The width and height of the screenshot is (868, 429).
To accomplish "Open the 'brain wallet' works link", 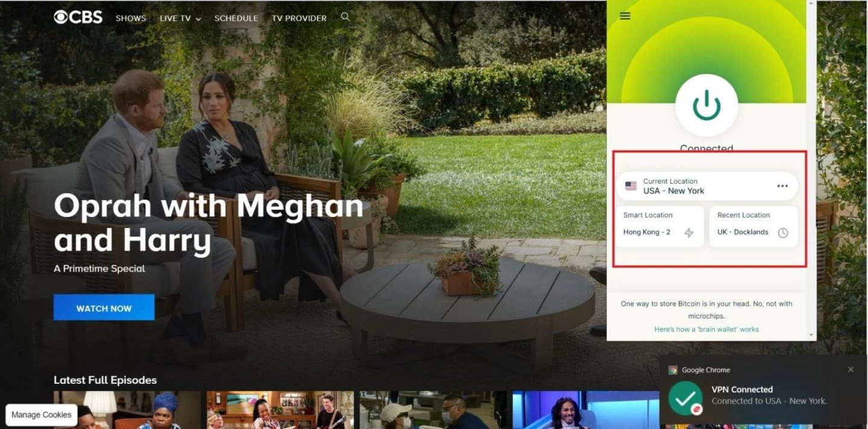I will coord(706,330).
